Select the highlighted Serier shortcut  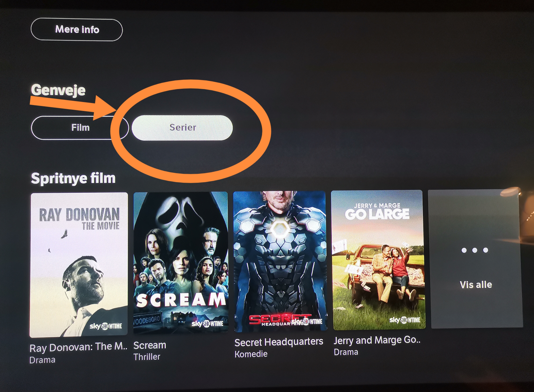pyautogui.click(x=182, y=128)
